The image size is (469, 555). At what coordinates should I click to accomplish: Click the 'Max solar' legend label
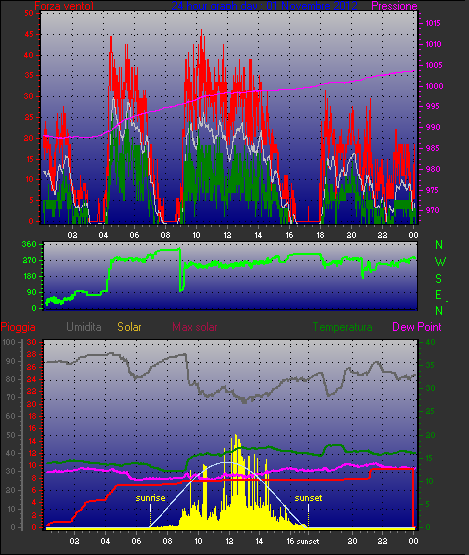click(195, 327)
